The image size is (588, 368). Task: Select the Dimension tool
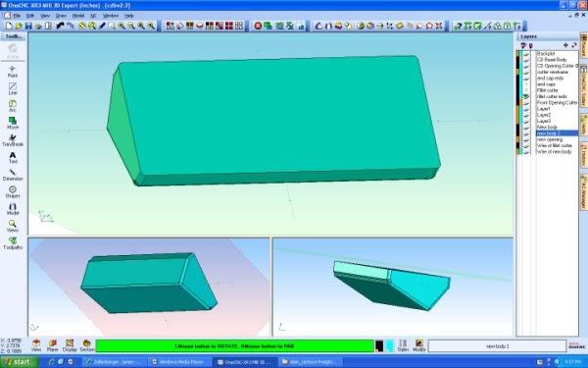(13, 175)
